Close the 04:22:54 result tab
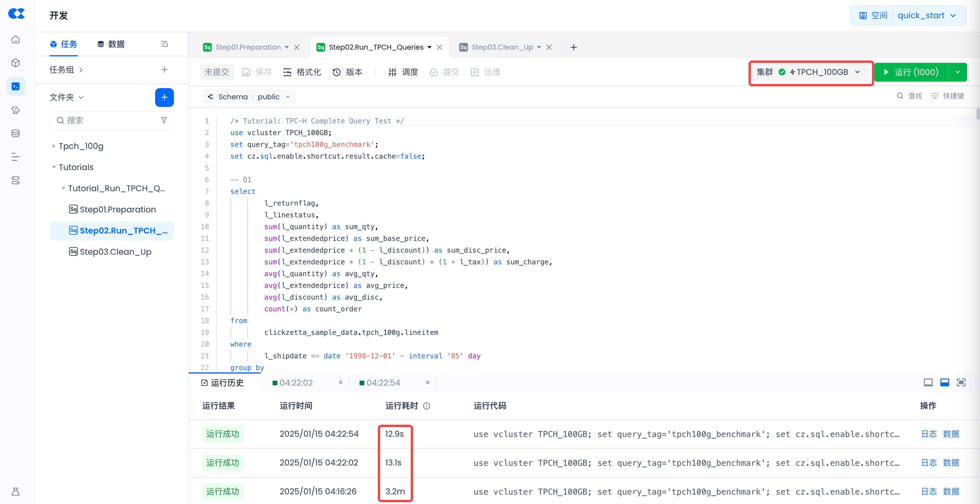 coord(428,382)
